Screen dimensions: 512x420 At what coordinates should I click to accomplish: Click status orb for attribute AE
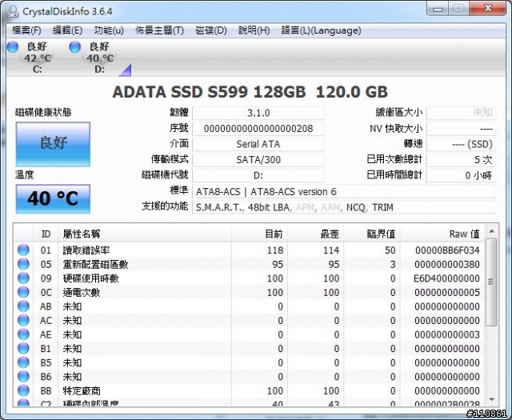coord(23,334)
